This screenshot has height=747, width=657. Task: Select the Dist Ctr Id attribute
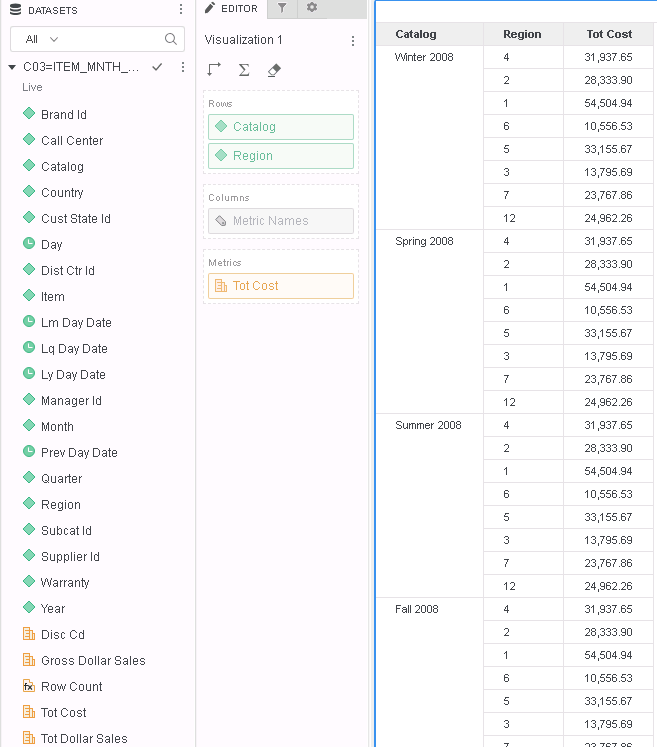(68, 271)
